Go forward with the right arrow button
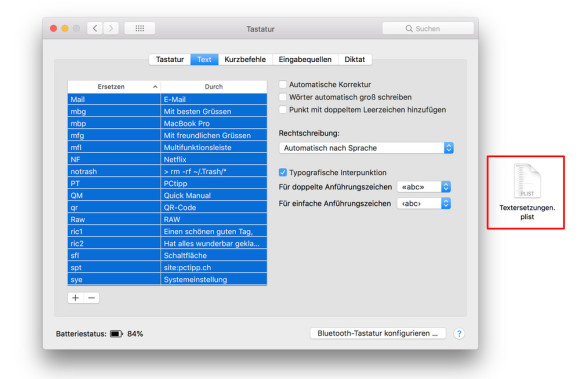This screenshot has height=379, width=580. point(111,28)
